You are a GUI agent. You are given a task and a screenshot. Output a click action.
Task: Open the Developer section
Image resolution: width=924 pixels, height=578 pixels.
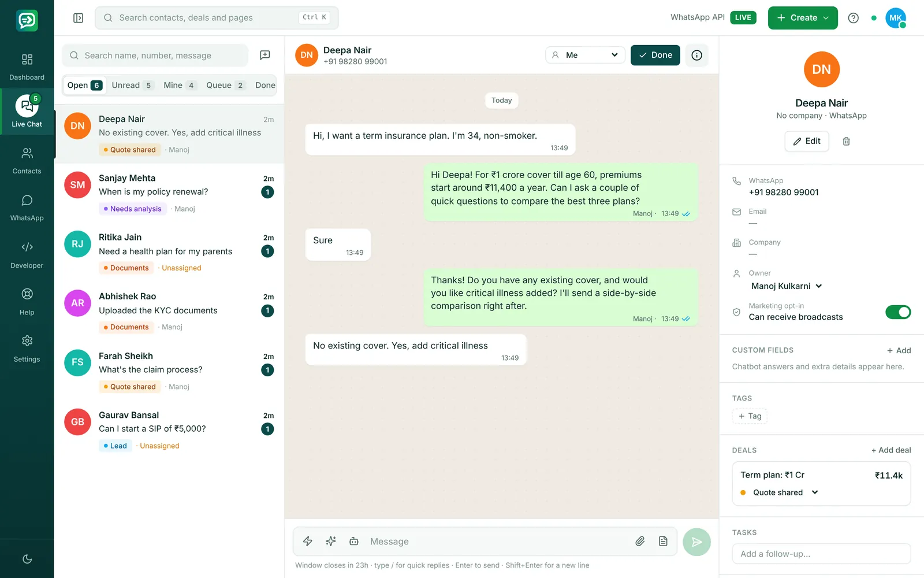coord(27,255)
